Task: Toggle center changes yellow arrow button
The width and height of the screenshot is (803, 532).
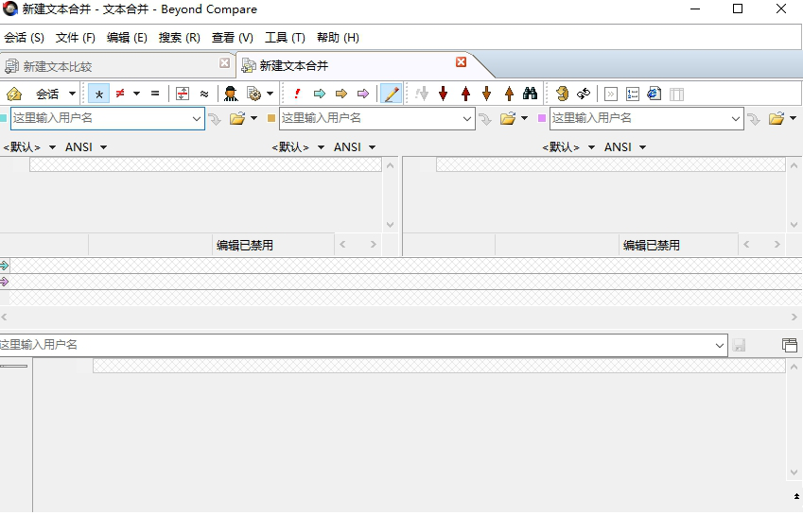Action: (x=341, y=94)
